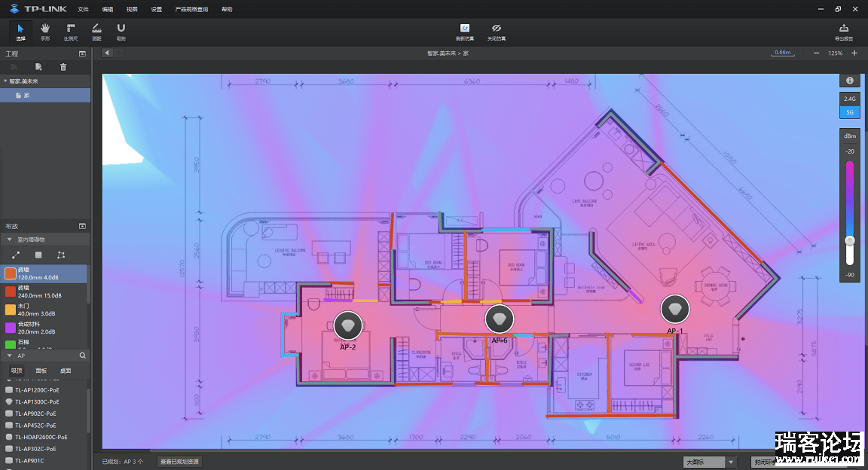Open the 编辑 edit menu
The image size is (868, 470).
coord(108,9)
